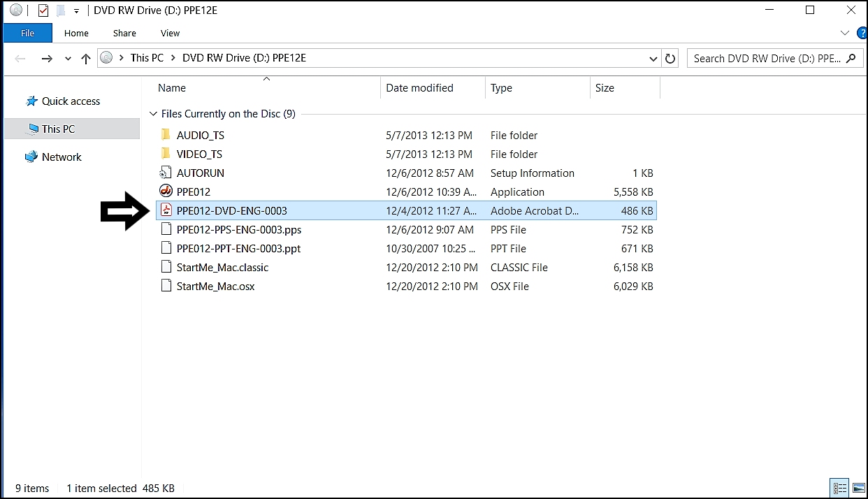Click the 5,558 KB size value
Image resolution: width=868 pixels, height=499 pixels.
click(x=632, y=192)
